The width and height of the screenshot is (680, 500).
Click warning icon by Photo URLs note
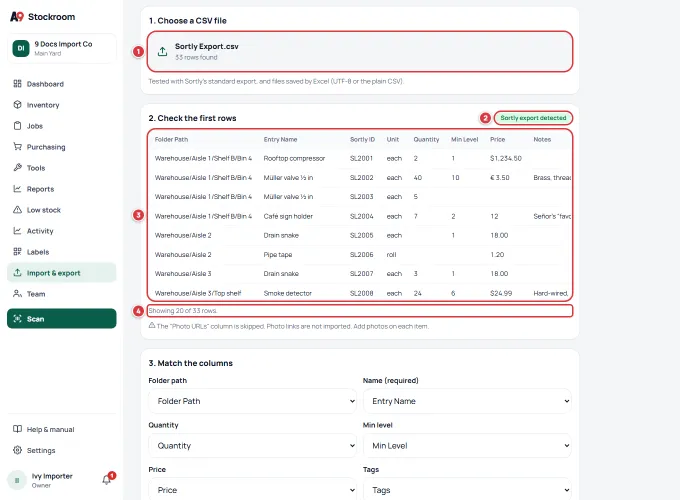(152, 325)
